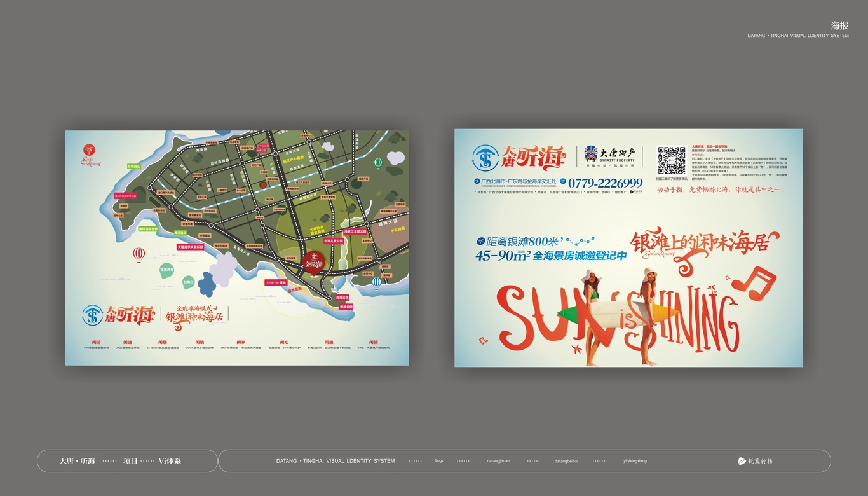Click 闲享 feature heading
Image resolution: width=868 pixels, height=496 pixels.
point(241,342)
